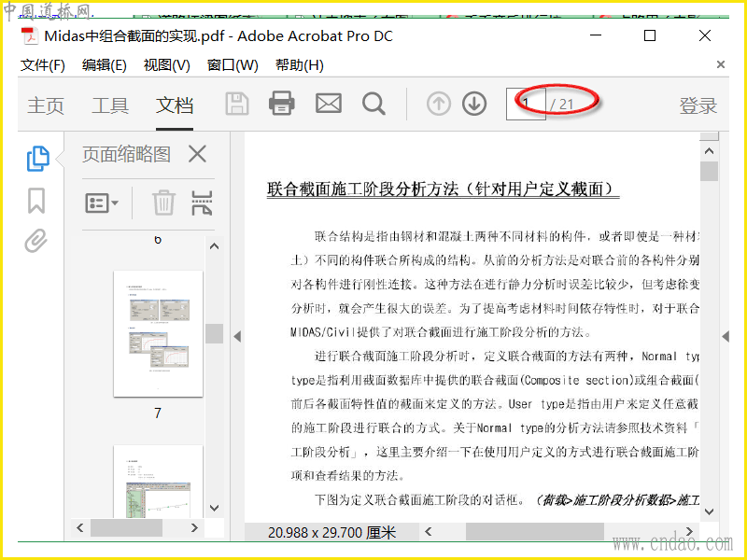Close the document with the menu-bar X
This screenshot has width=747, height=560.
(x=721, y=64)
